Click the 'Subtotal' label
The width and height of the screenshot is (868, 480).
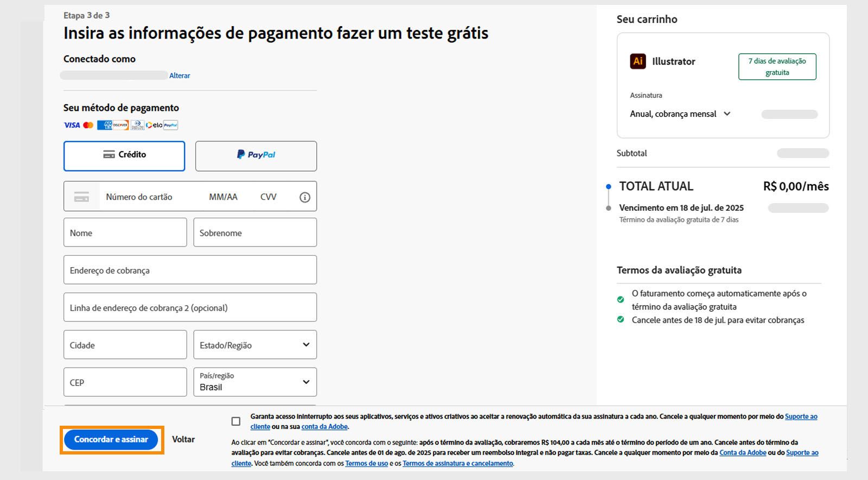click(x=631, y=153)
